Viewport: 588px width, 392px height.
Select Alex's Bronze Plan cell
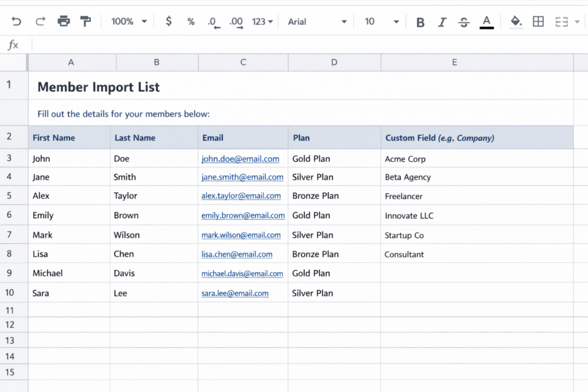pyautogui.click(x=334, y=196)
